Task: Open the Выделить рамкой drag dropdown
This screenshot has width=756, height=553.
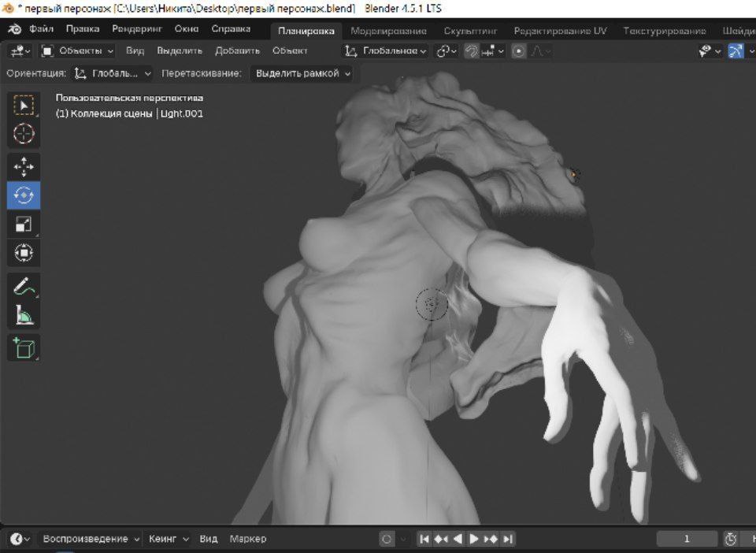Action: point(302,73)
